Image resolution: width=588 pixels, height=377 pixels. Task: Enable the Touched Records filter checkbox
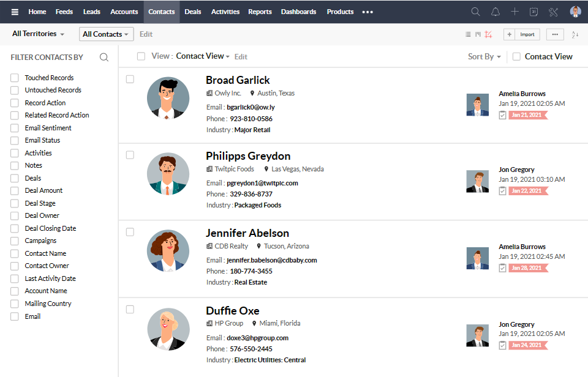click(x=15, y=78)
